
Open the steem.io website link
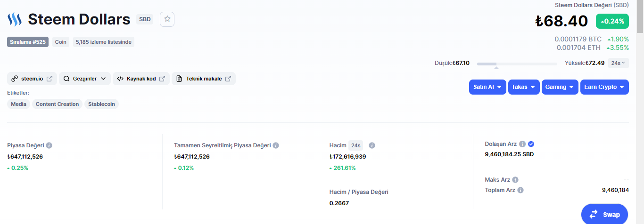[x=32, y=79]
